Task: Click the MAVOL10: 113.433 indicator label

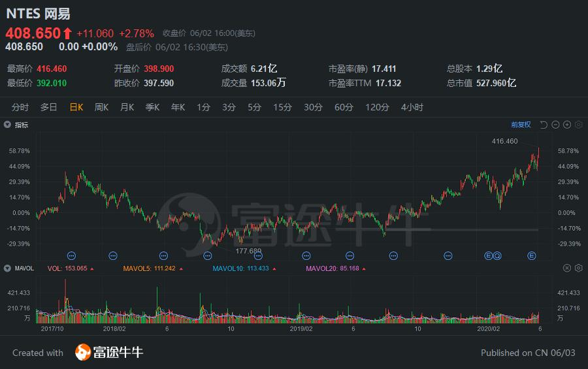Action: pyautogui.click(x=240, y=268)
